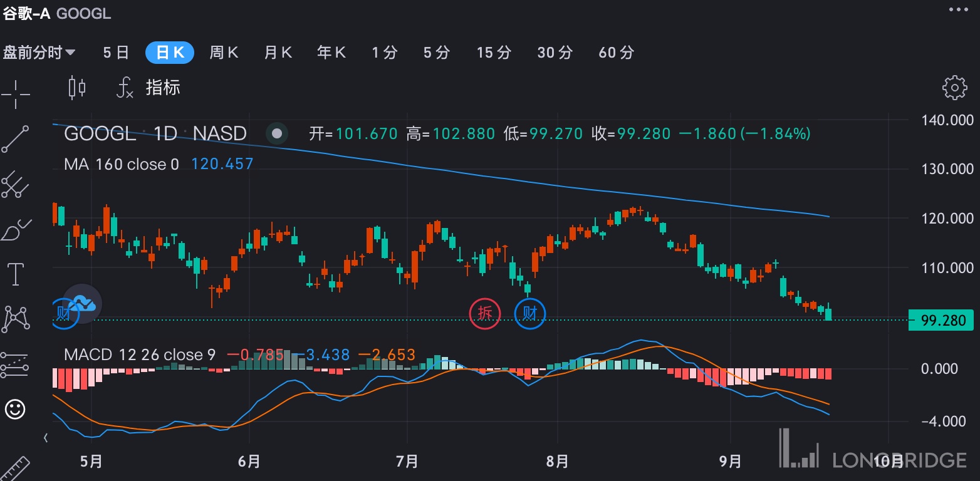
Task: Click the cloud sync icon on chart
Action: [x=82, y=304]
